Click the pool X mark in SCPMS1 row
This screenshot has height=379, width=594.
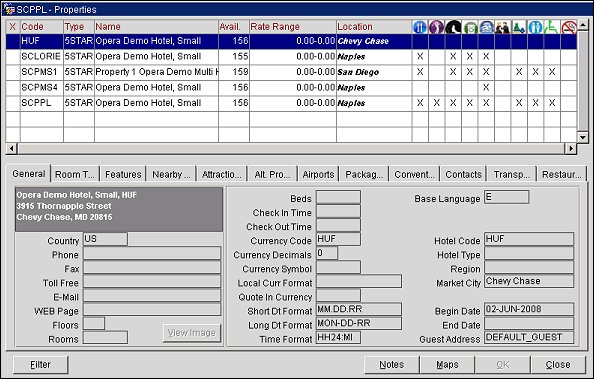[486, 72]
